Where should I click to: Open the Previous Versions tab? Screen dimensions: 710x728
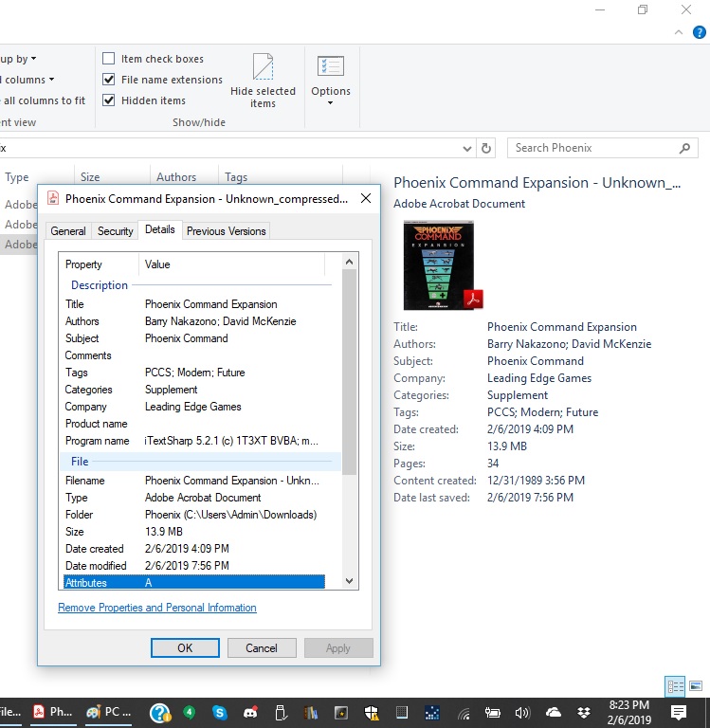pos(227,230)
